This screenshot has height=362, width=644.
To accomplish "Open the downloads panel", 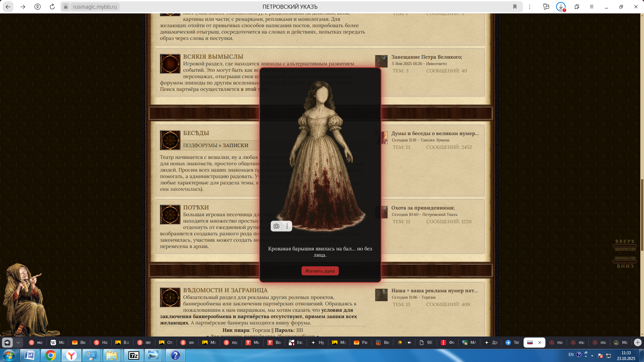I will [x=561, y=7].
